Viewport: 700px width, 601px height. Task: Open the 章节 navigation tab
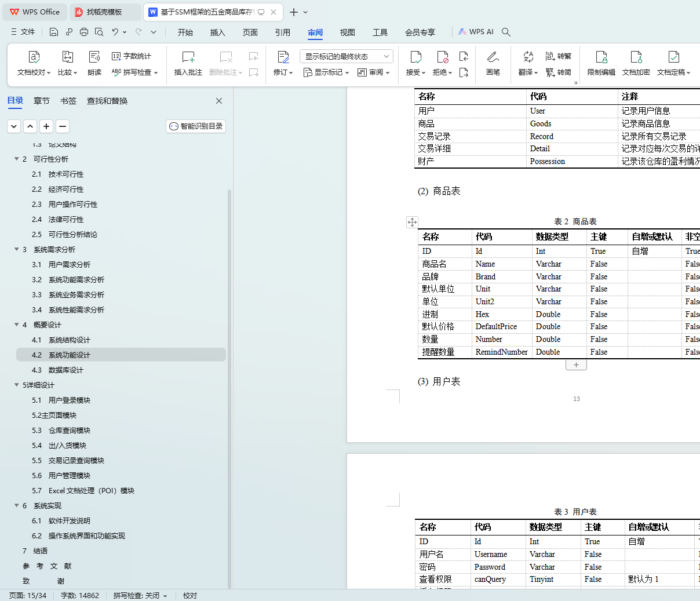(x=42, y=101)
